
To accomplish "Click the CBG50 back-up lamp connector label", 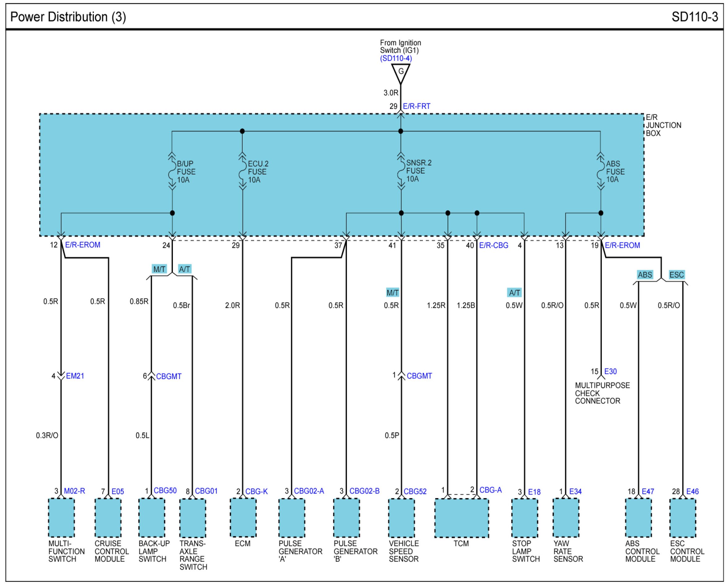I will (x=165, y=490).
